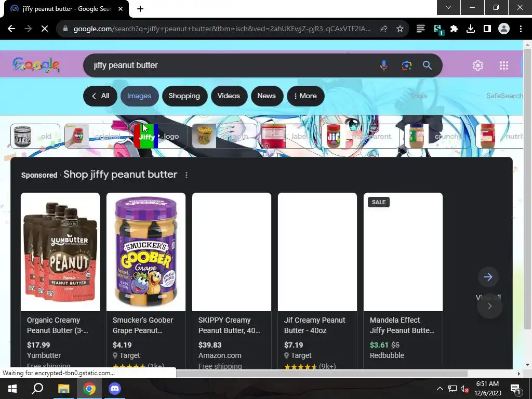Open the green S extension icon
Image resolution: width=532 pixels, height=399 pixels.
[x=438, y=29]
